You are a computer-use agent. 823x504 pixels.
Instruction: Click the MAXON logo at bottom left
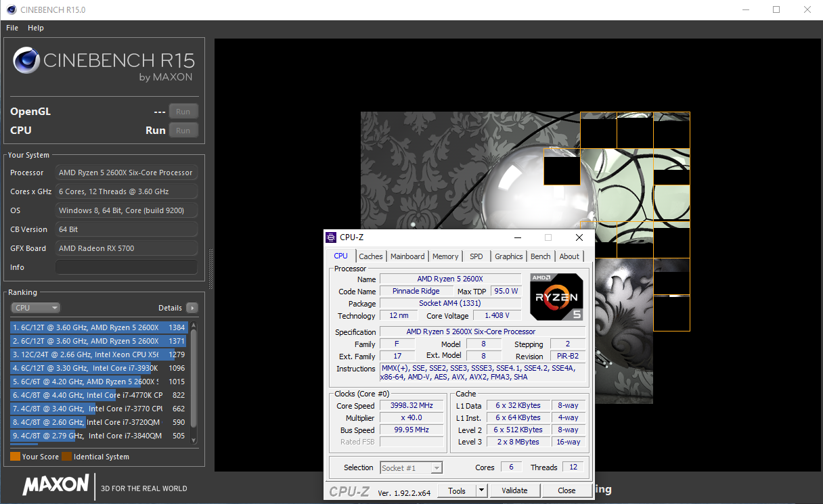click(55, 484)
